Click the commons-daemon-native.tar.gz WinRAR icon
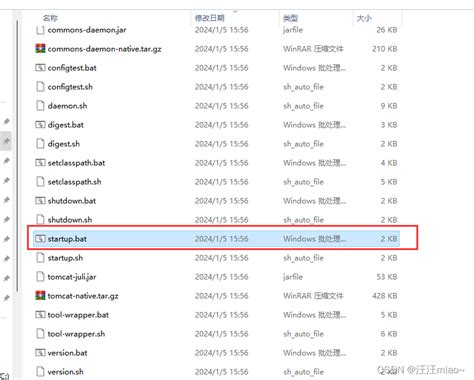The height and width of the screenshot is (380, 474). click(40, 49)
